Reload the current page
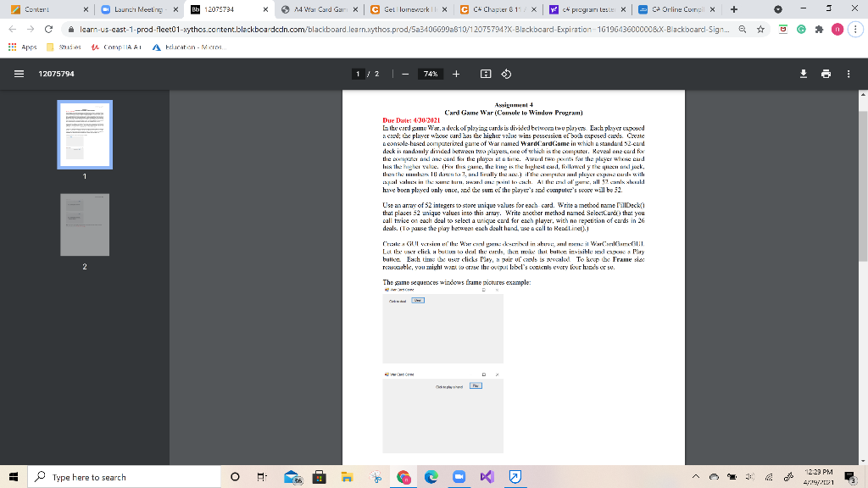 point(48,30)
